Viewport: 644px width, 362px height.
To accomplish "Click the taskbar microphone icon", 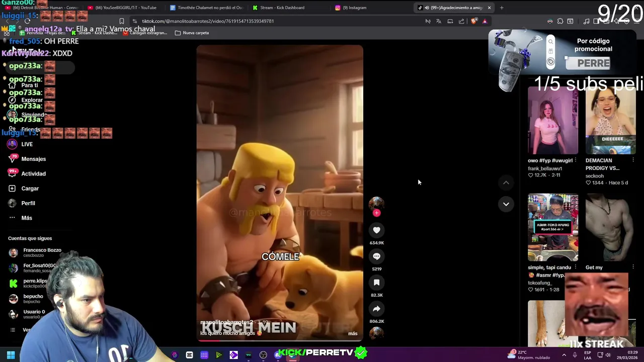I will tap(575, 355).
